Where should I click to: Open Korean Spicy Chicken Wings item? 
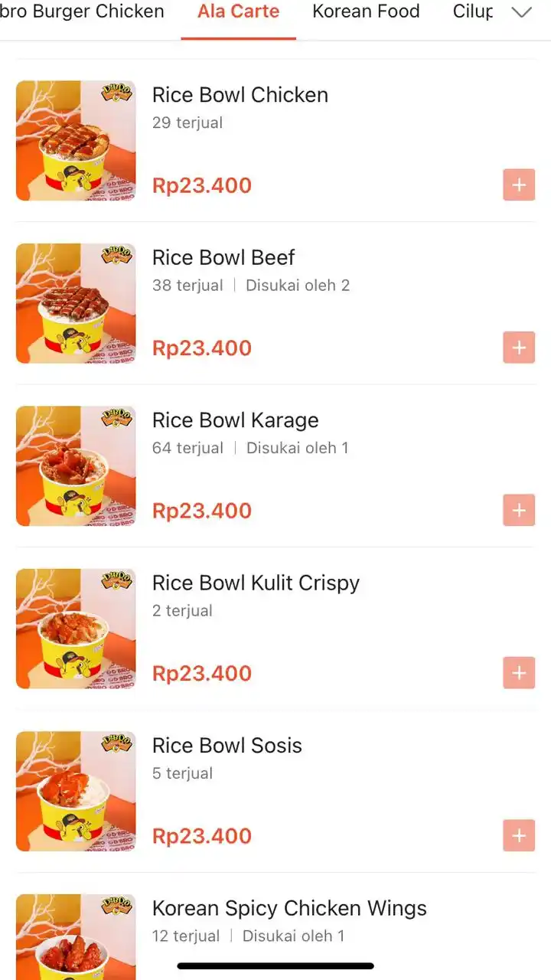pyautogui.click(x=289, y=908)
